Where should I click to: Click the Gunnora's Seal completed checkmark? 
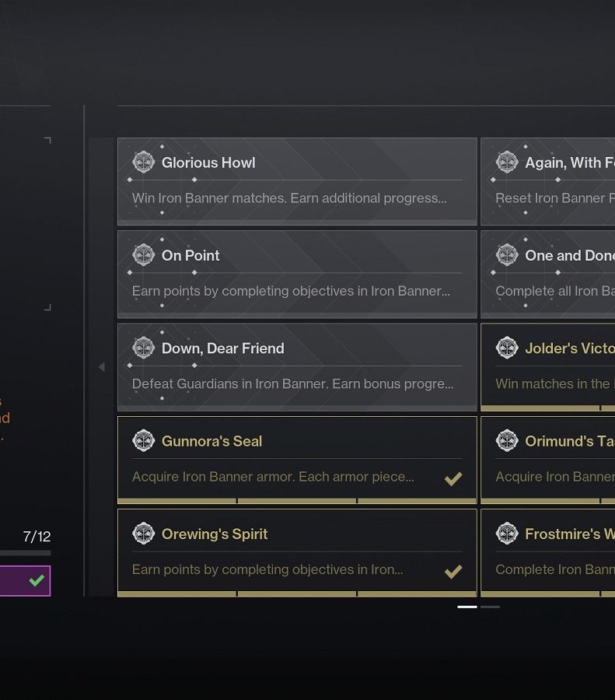tap(453, 478)
